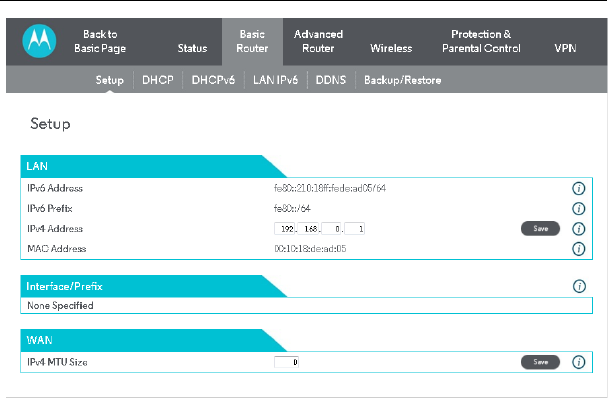The image size is (608, 399).
Task: Open info icon for IPv4 Address
Action: click(579, 229)
